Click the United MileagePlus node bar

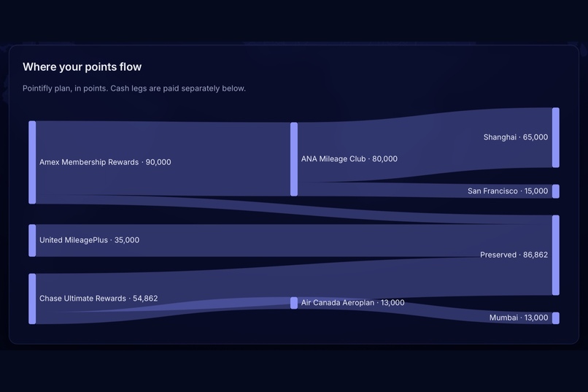click(32, 240)
